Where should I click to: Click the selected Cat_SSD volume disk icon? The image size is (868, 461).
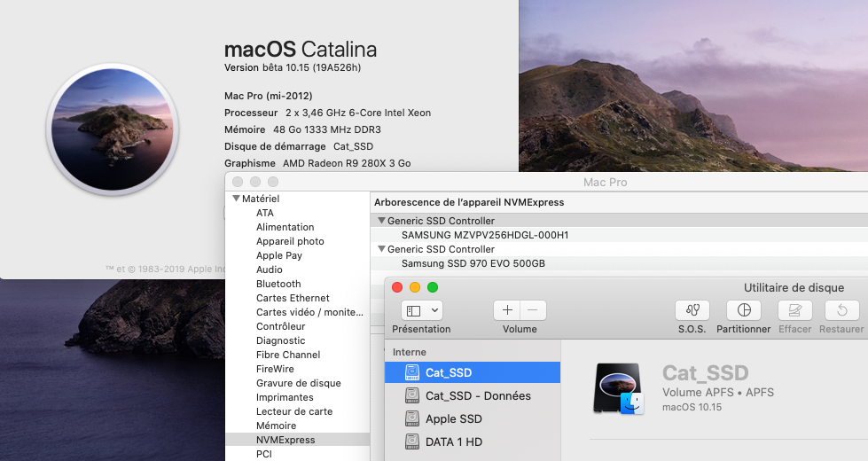pos(412,372)
